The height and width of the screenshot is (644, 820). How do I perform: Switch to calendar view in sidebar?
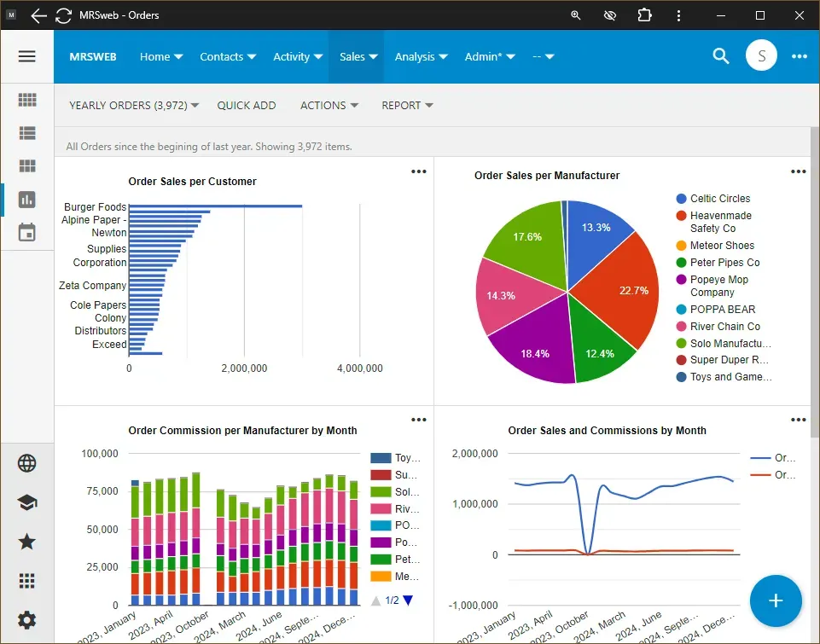[x=27, y=233]
